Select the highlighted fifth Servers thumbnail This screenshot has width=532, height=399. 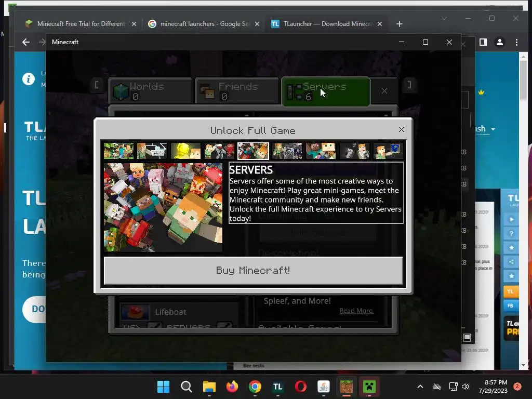(x=253, y=151)
